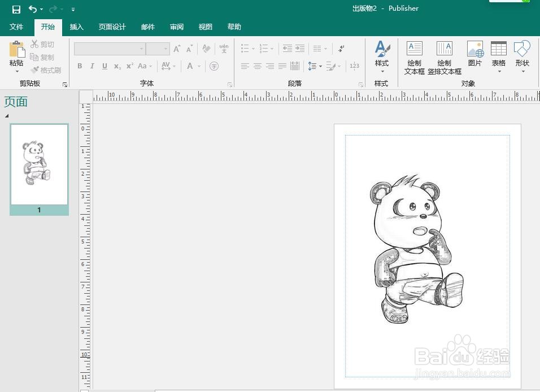Viewport: 540px width, 392px height.
Task: Click the decrease font size icon
Action: pyautogui.click(x=189, y=49)
